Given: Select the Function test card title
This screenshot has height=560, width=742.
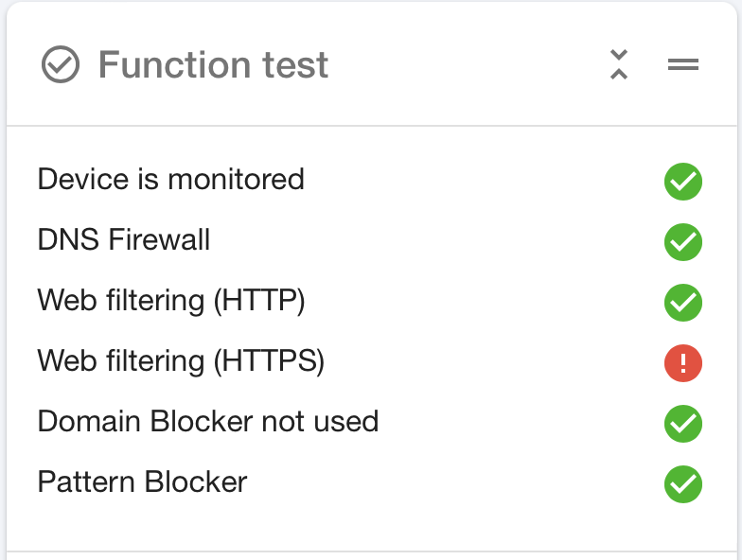Looking at the screenshot, I should 213,64.
